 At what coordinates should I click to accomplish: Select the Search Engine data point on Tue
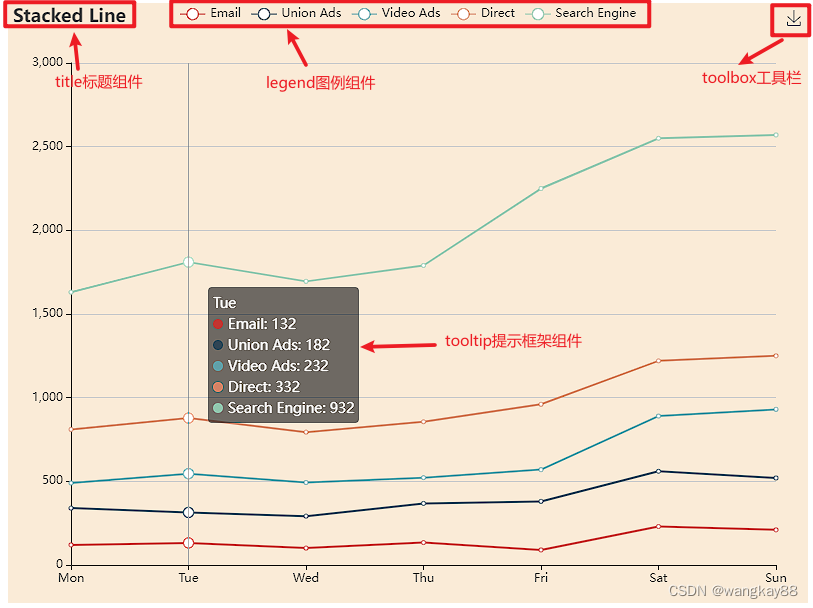tap(189, 263)
